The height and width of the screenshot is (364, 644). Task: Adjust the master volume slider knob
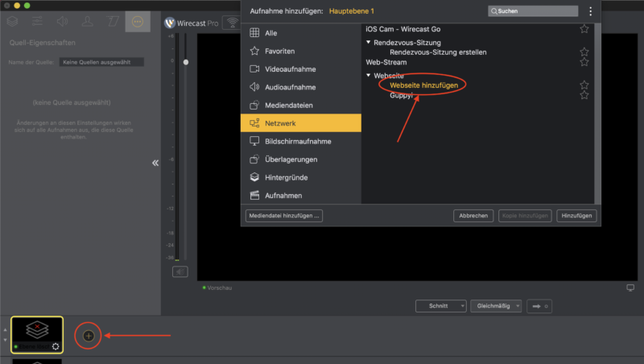tap(186, 62)
